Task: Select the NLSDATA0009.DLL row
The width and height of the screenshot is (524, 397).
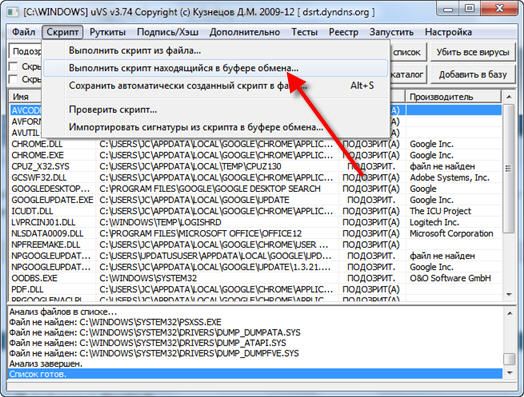Action: point(256,234)
